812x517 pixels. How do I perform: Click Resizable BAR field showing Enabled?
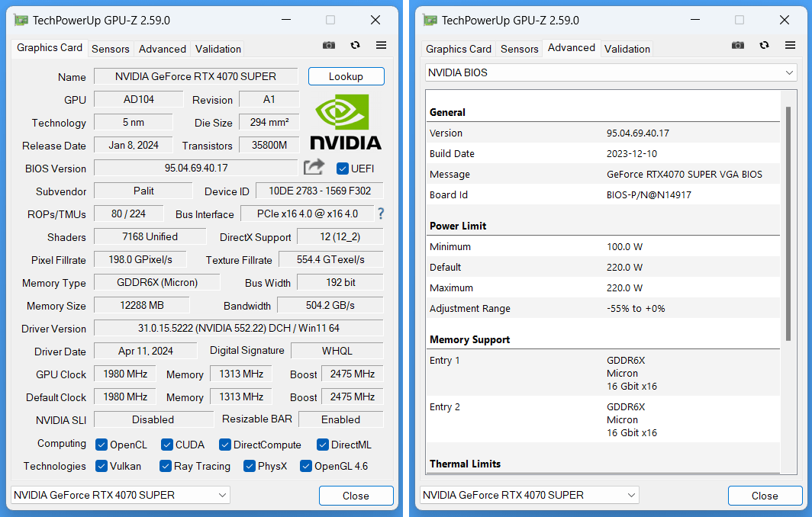tap(340, 419)
